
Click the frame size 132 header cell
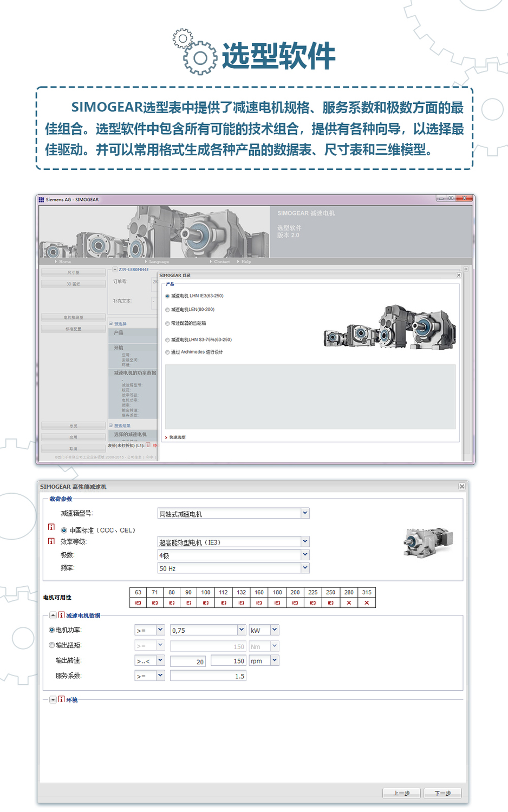pos(242,592)
